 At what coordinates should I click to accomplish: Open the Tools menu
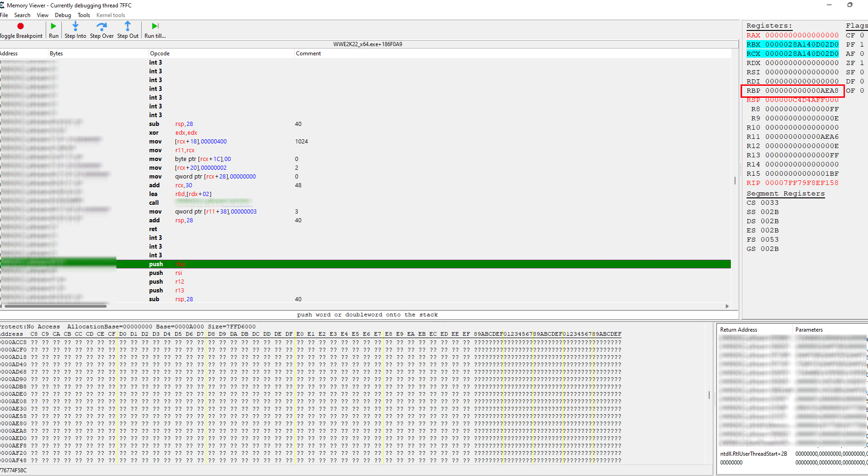pyautogui.click(x=84, y=15)
